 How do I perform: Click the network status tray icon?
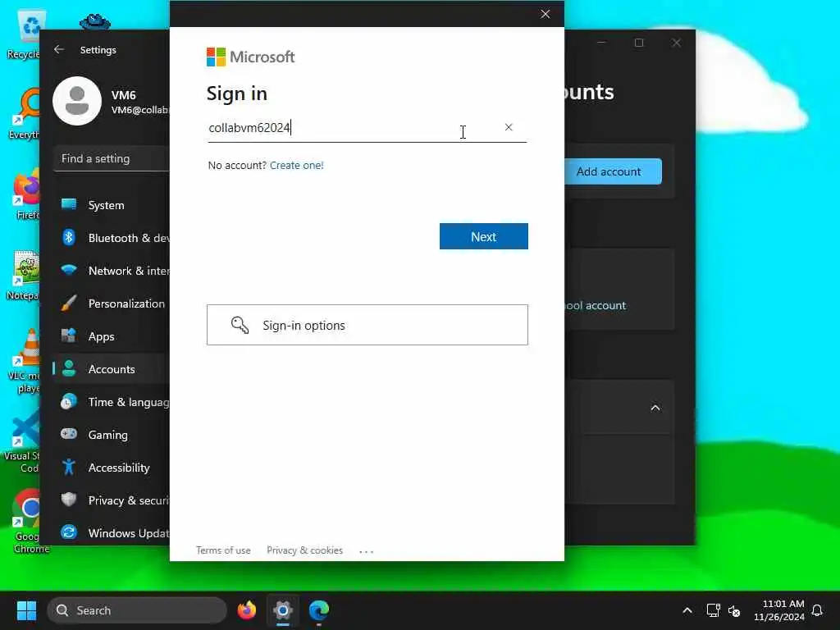coord(713,610)
